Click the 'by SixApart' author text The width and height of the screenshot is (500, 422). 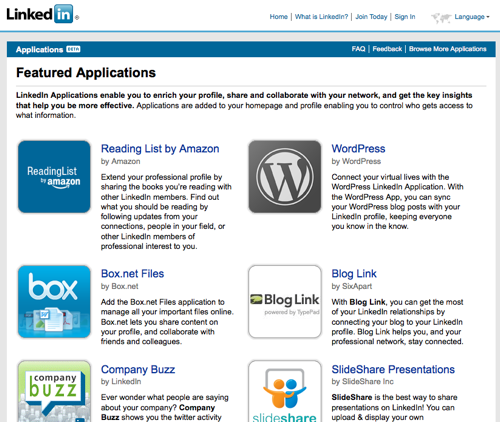tap(352, 286)
